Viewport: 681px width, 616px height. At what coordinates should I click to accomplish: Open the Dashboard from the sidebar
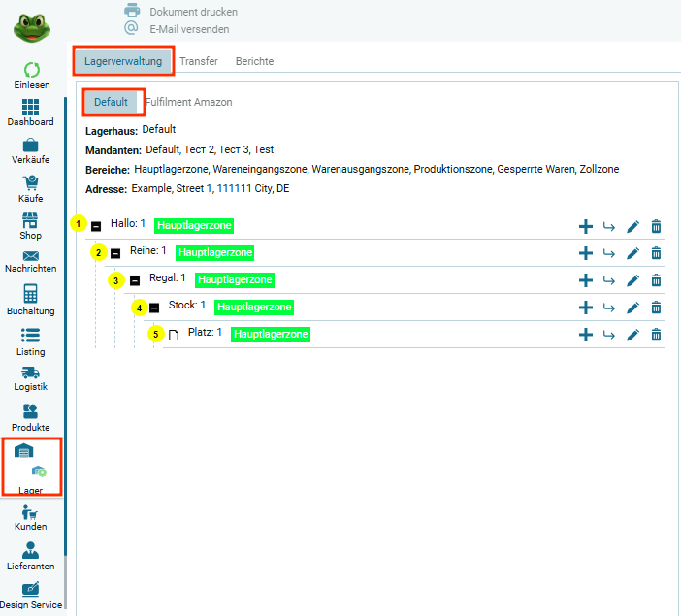tap(30, 113)
